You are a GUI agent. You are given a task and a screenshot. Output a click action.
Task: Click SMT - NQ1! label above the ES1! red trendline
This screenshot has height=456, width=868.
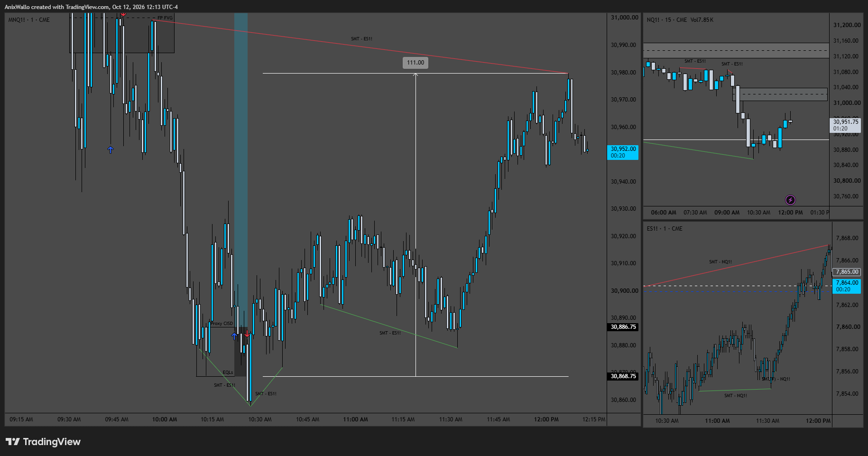[720, 262]
